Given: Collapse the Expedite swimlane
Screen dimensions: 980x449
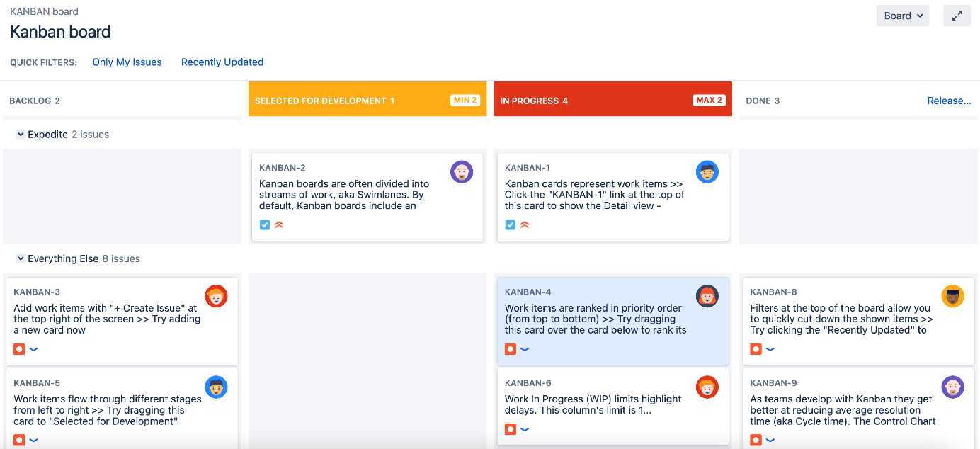Looking at the screenshot, I should coord(21,135).
